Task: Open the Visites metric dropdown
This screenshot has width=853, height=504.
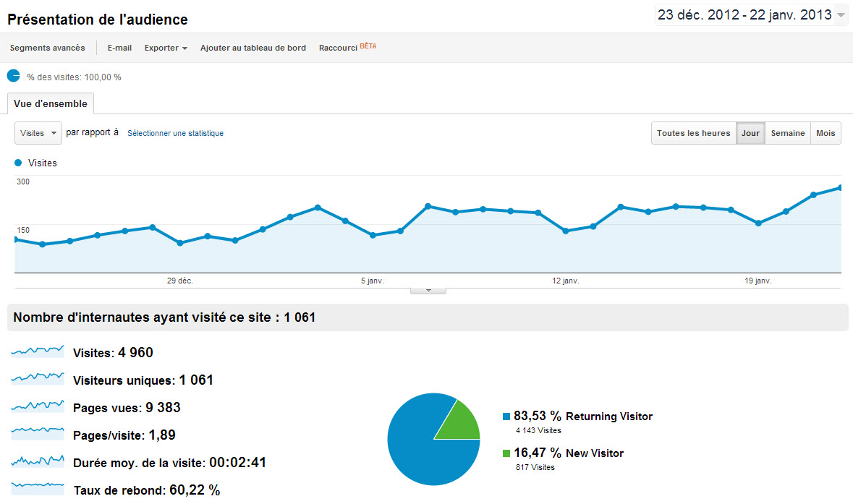Action: click(x=38, y=133)
